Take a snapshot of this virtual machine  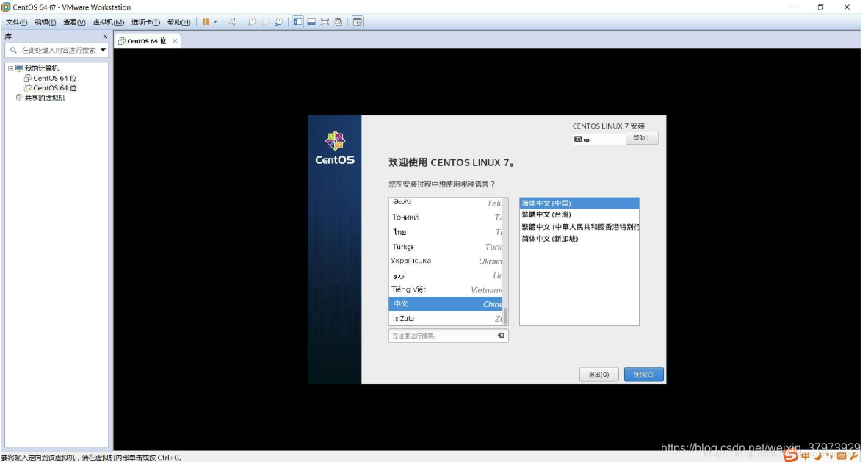[252, 22]
